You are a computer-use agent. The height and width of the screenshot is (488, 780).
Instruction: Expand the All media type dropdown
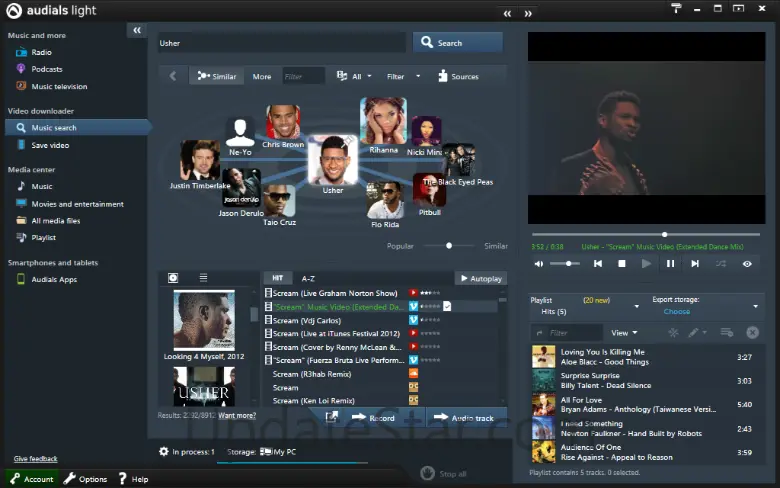point(349,76)
